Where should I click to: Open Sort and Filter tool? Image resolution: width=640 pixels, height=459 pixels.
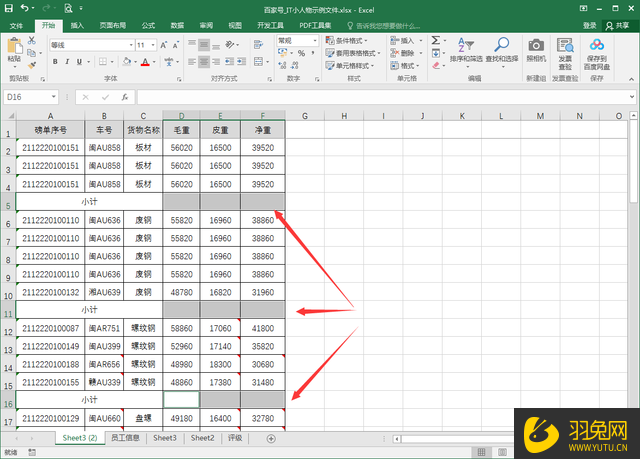(466, 51)
